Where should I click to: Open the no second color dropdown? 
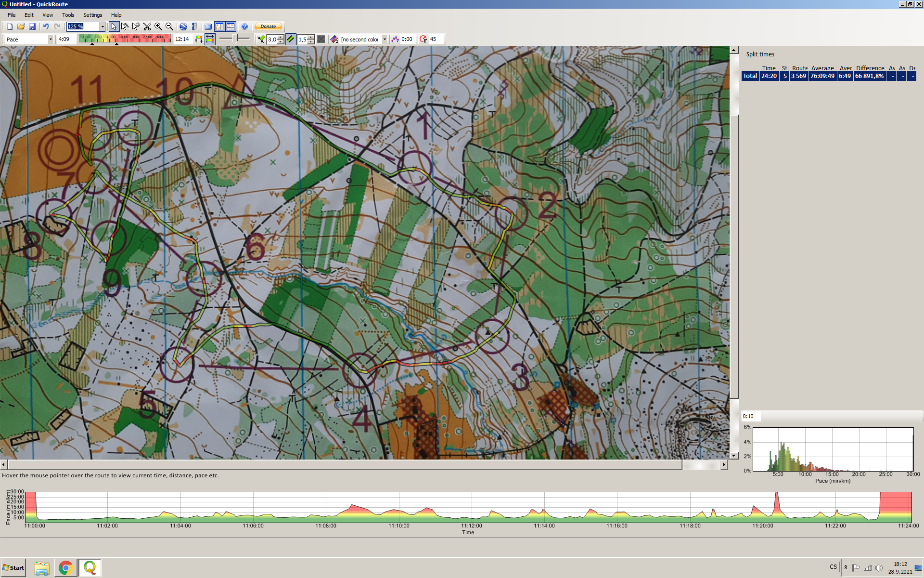coord(385,39)
